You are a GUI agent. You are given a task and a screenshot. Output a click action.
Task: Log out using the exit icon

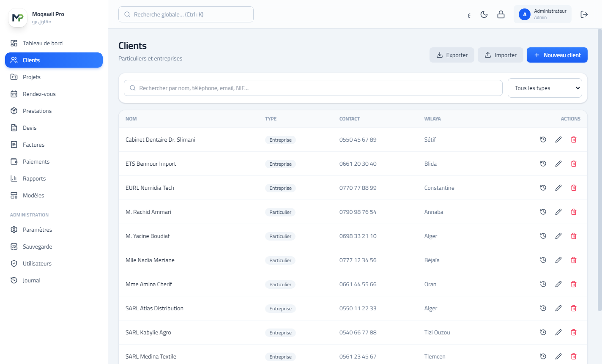pos(584,14)
